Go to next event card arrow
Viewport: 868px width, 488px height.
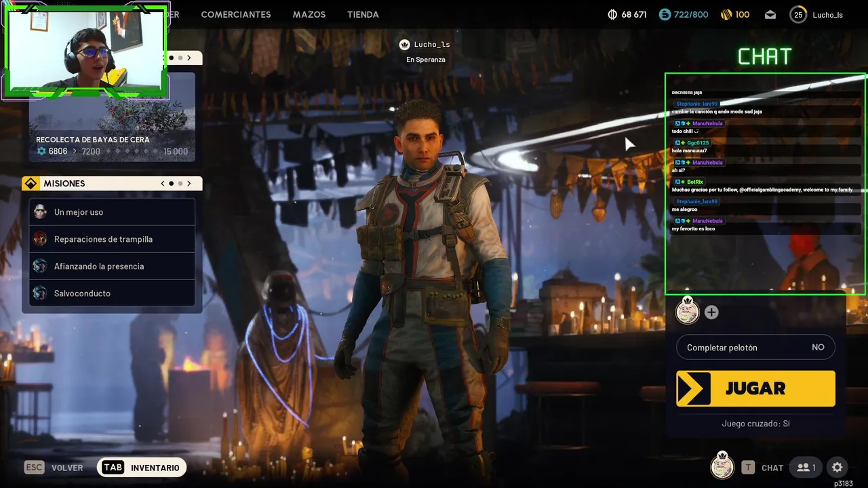[189, 58]
